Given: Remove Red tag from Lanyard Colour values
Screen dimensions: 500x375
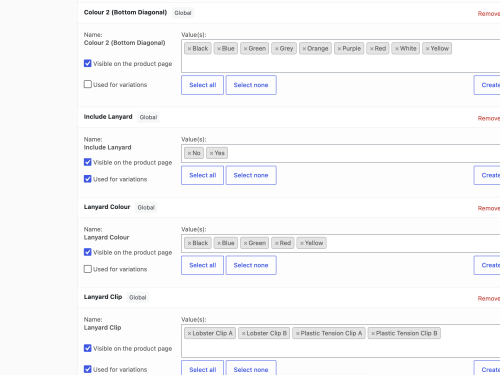Looking at the screenshot, I should (277, 243).
